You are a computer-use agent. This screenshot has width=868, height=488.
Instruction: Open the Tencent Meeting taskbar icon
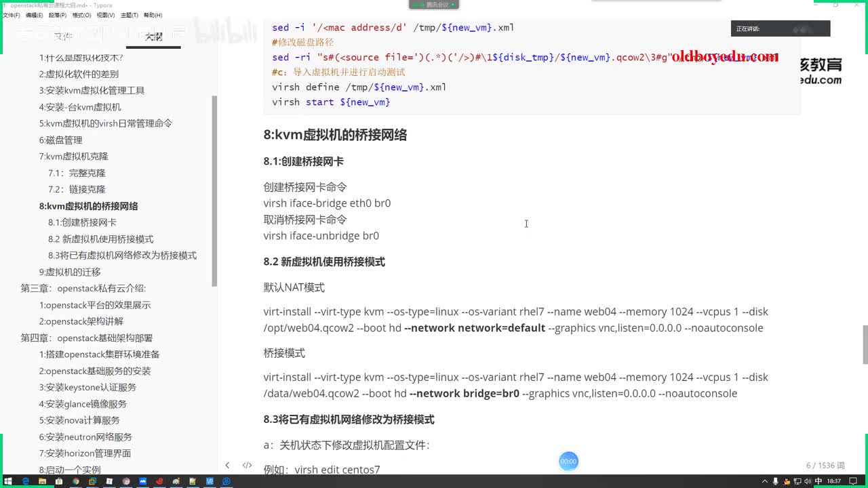(x=142, y=481)
